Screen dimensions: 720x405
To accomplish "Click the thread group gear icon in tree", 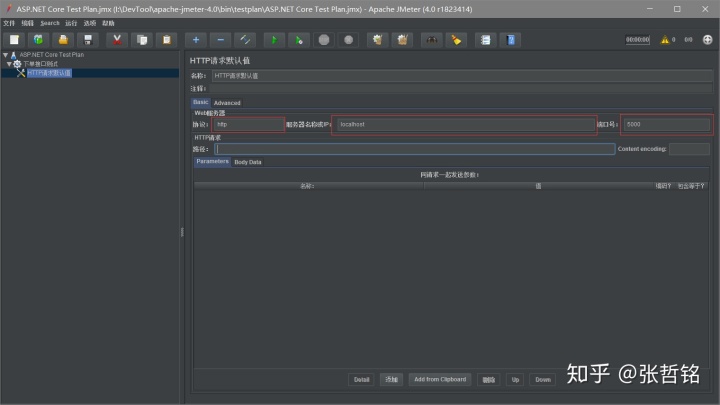I will pos(17,64).
